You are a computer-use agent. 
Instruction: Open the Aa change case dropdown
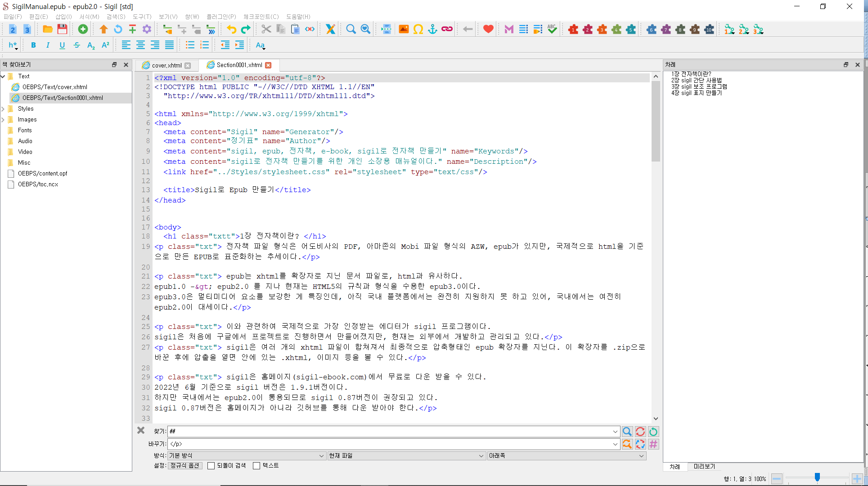point(260,45)
